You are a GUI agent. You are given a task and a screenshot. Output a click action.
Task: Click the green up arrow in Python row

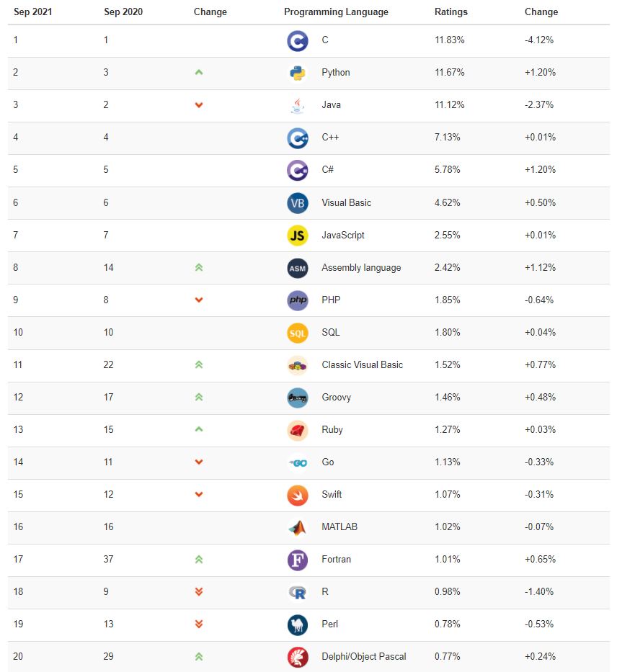pos(199,73)
